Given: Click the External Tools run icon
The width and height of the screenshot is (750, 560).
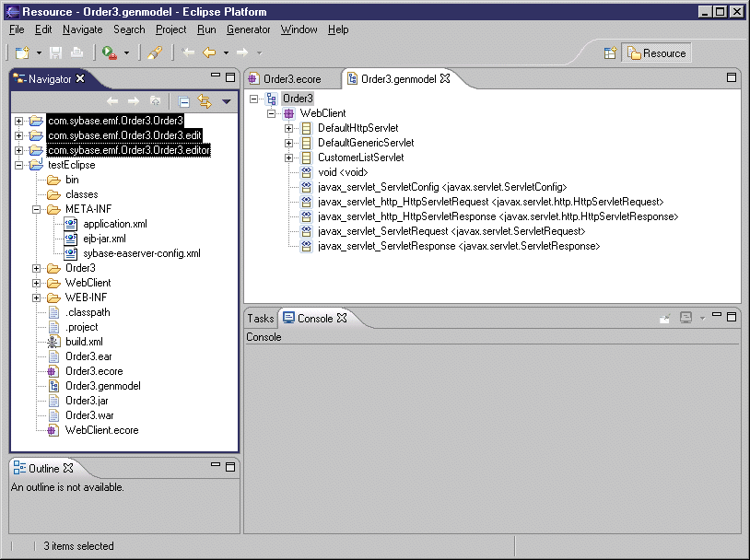Looking at the screenshot, I should coord(110,53).
